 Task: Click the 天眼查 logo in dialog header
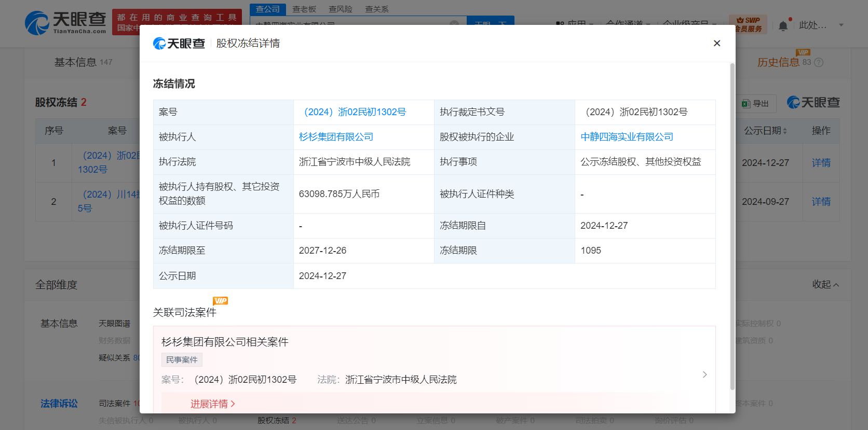(179, 44)
